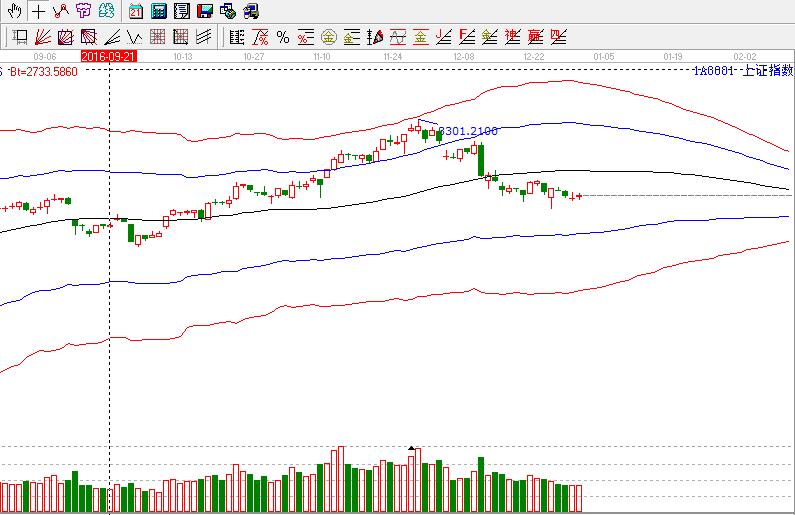
Task: Click the 2016-09-21 date marker
Action: [108, 58]
